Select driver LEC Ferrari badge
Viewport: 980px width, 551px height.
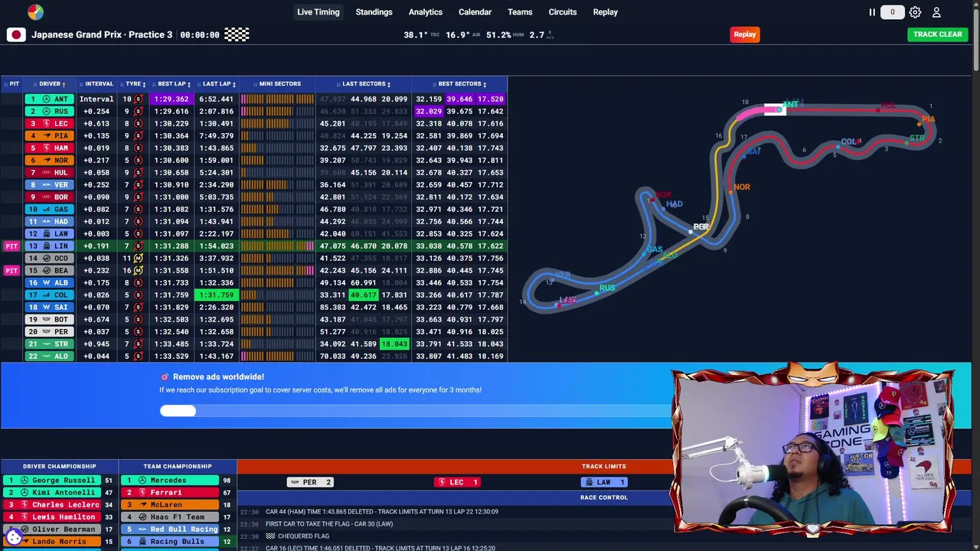pyautogui.click(x=49, y=123)
